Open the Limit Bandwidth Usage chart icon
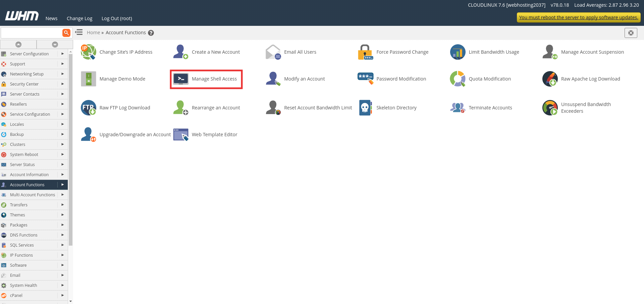The width and height of the screenshot is (644, 304). coord(458,52)
